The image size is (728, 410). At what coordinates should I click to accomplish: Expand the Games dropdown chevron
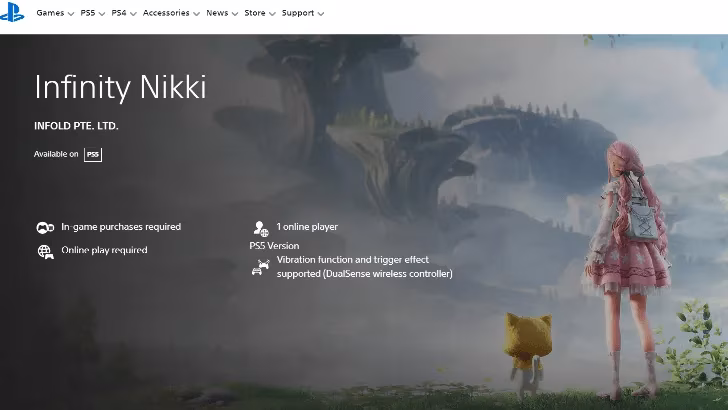(x=71, y=14)
